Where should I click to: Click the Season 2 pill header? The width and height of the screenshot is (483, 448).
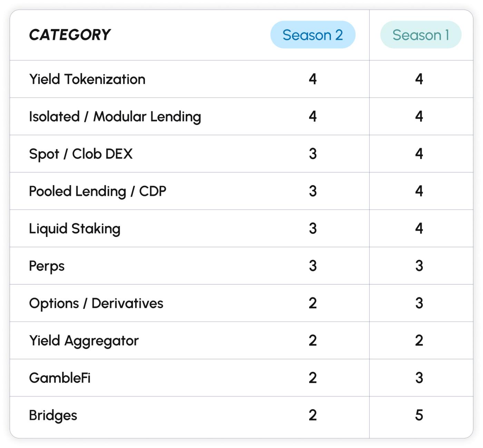click(313, 35)
